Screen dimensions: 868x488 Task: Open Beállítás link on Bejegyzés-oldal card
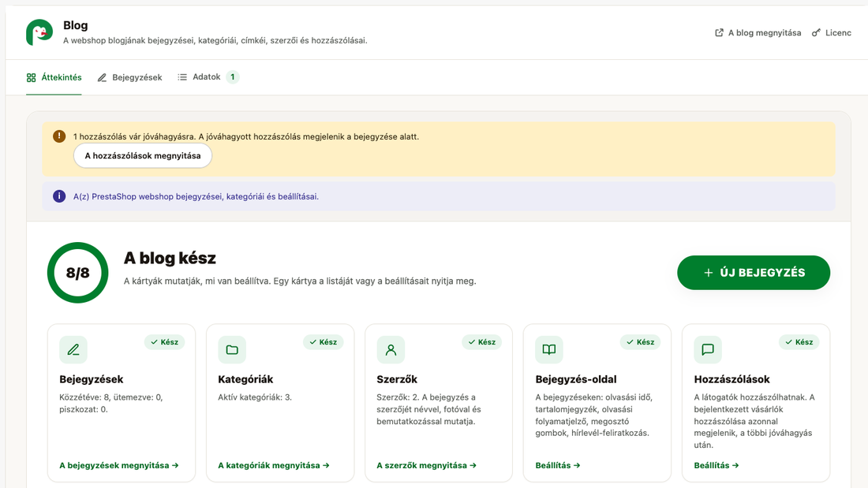(x=558, y=465)
